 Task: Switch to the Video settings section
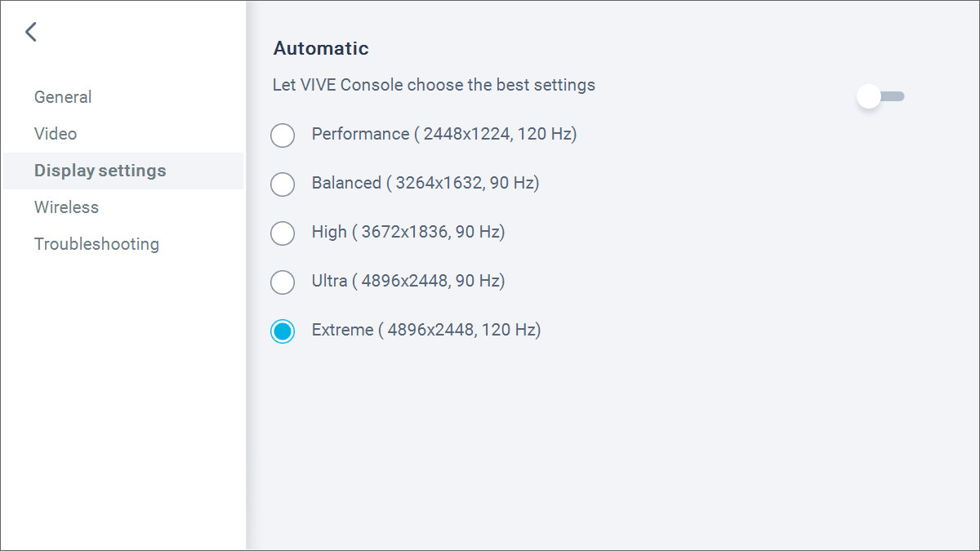[56, 133]
